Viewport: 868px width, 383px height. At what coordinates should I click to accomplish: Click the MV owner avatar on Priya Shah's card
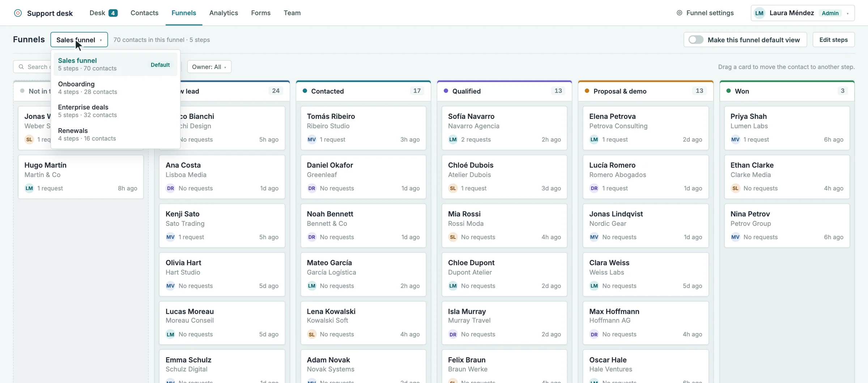pyautogui.click(x=735, y=139)
